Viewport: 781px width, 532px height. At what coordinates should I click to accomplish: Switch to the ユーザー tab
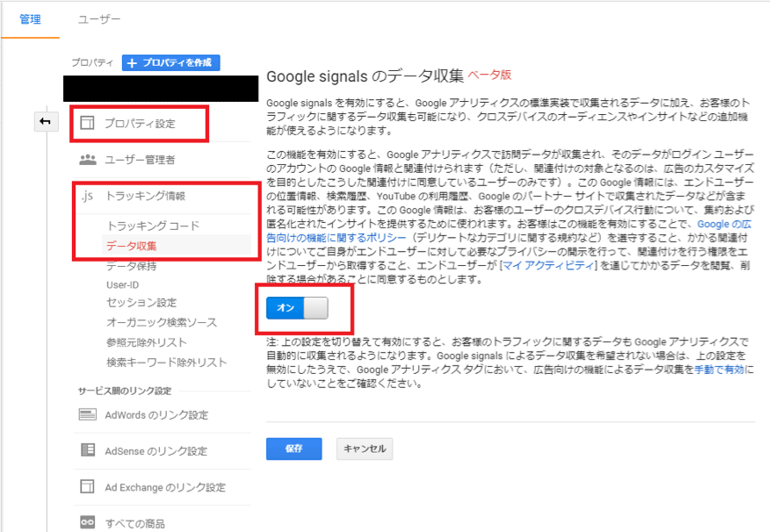point(99,18)
